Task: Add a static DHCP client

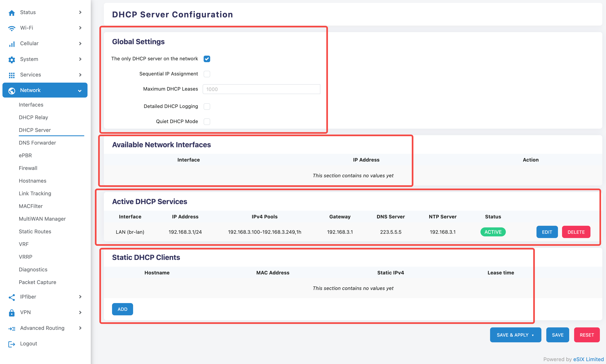Action: pos(122,309)
